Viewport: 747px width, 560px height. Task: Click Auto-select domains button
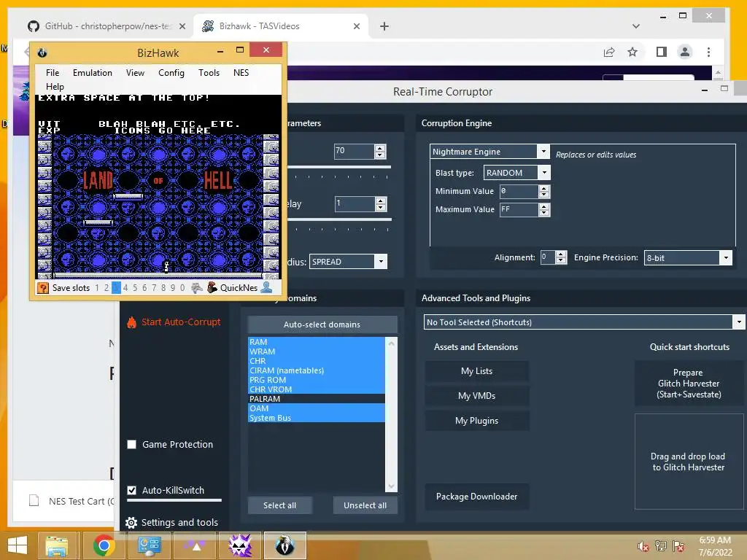click(x=322, y=324)
